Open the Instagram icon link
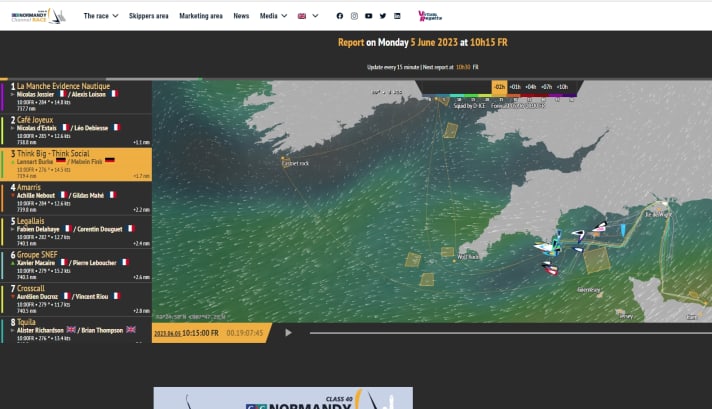The width and height of the screenshot is (712, 409). pyautogui.click(x=354, y=16)
